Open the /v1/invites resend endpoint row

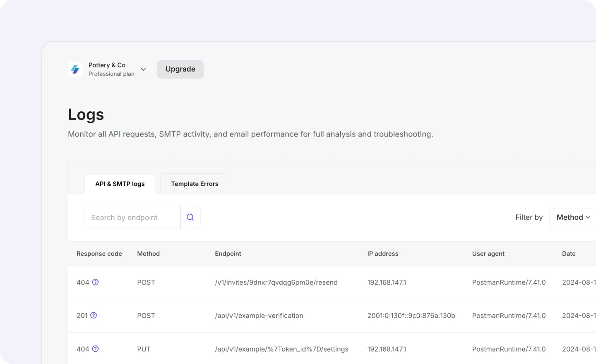coord(276,283)
